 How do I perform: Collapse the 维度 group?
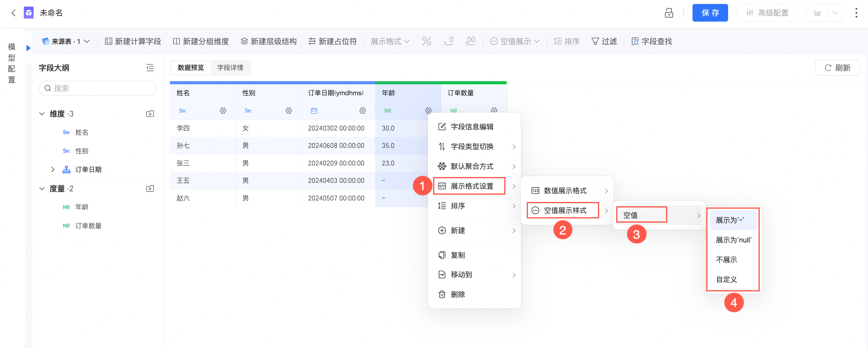click(42, 114)
